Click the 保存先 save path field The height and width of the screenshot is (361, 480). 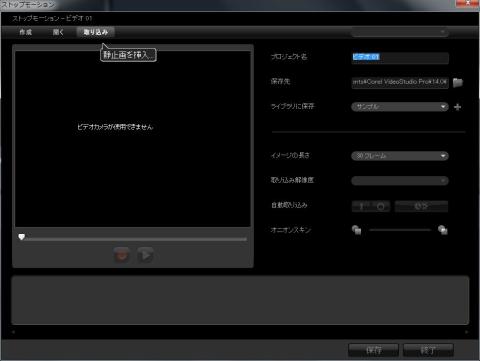(400, 82)
